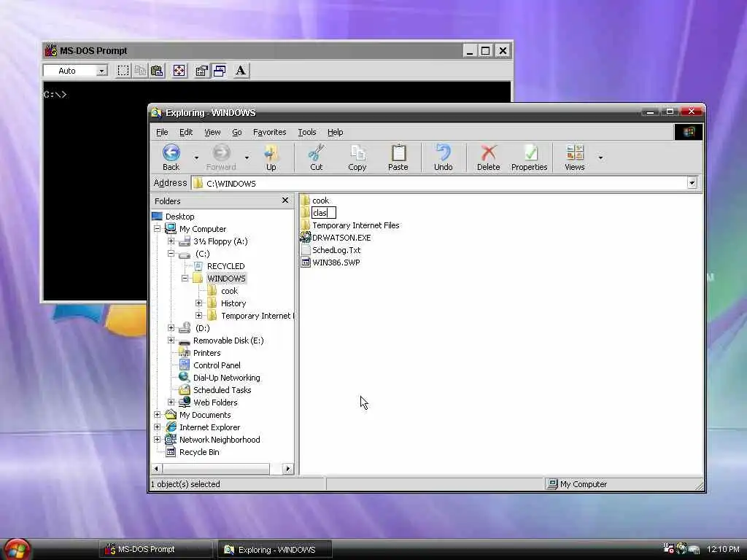Select Scheduled Tasks in folder tree
The image size is (747, 560).
pos(222,390)
